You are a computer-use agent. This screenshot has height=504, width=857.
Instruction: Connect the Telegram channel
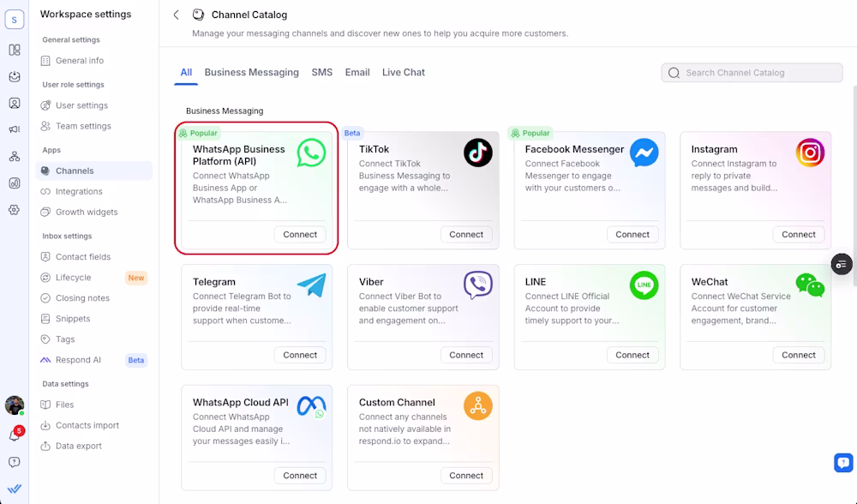click(300, 356)
